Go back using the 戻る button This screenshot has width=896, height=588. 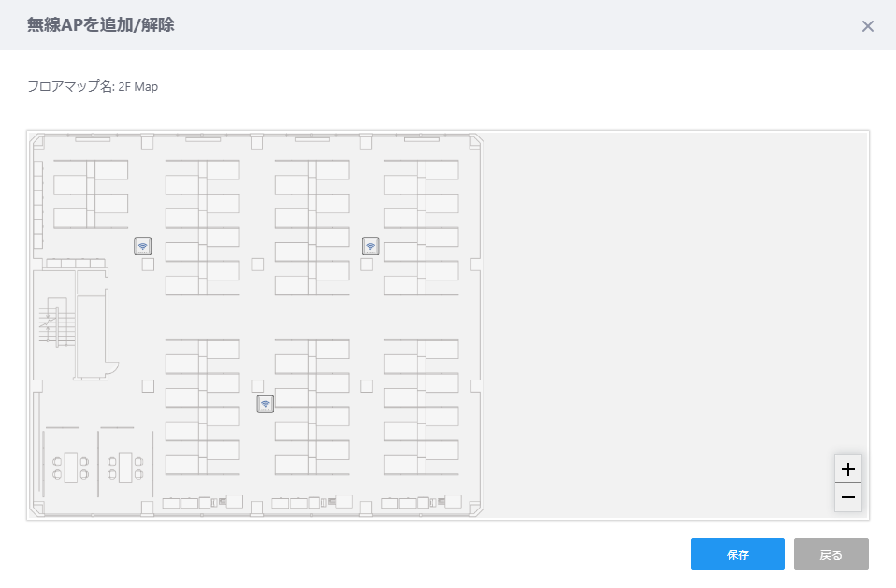(831, 554)
